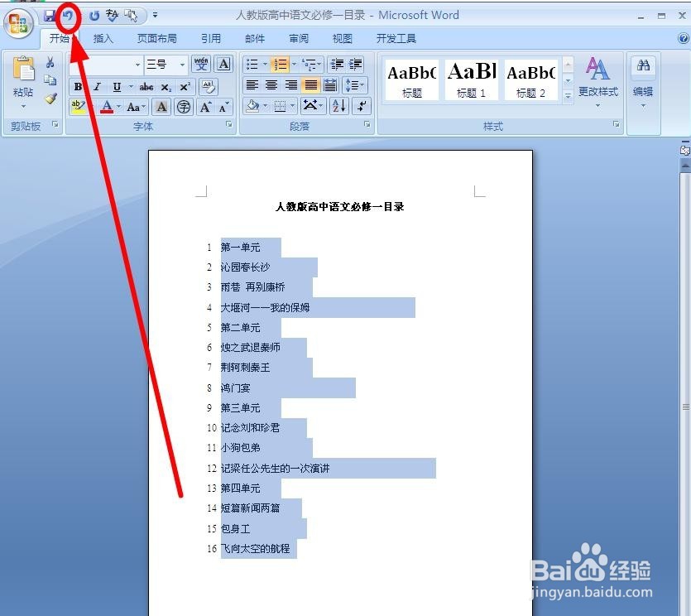Click the Redo icon
Viewport: 691px width, 616px height.
[94, 17]
